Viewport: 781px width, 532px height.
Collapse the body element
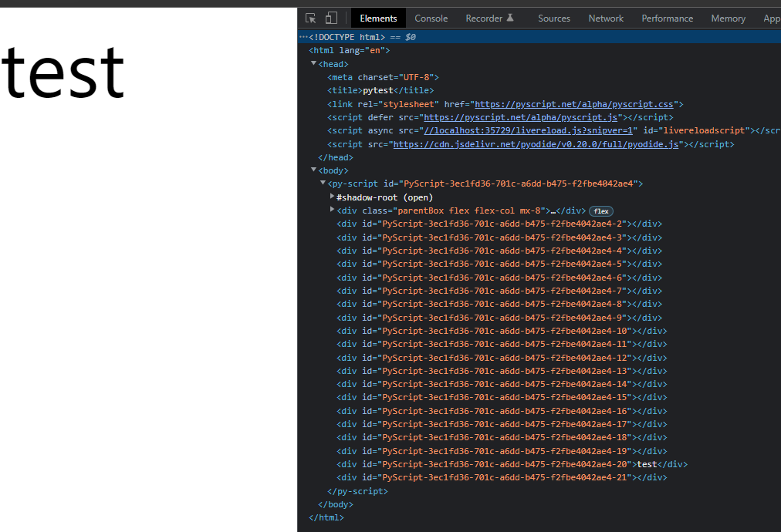pyautogui.click(x=313, y=170)
